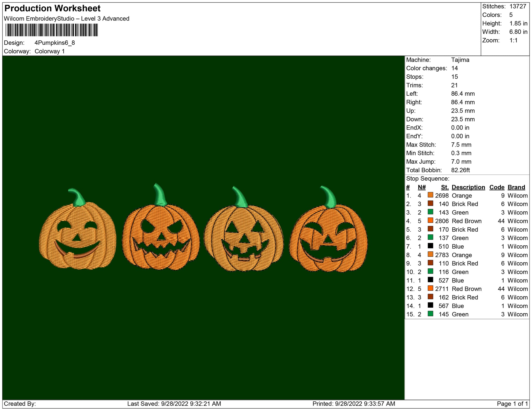The height and width of the screenshot is (409, 532).
Task: Click the Red Brown swatch in stop 4
Action: [x=430, y=220]
